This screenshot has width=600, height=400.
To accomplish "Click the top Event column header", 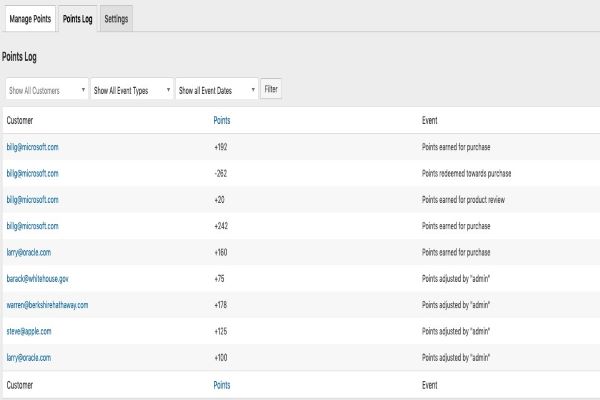I will pyautogui.click(x=429, y=120).
